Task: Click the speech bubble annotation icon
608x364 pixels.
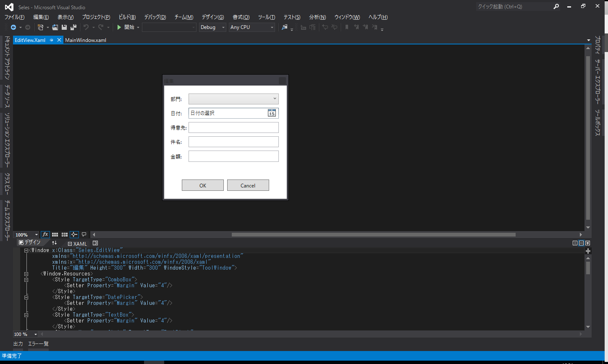Action: click(84, 235)
